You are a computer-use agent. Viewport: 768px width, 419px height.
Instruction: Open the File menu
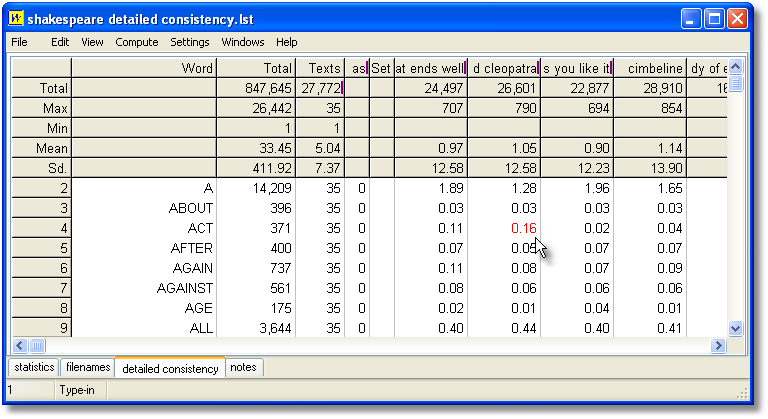19,42
